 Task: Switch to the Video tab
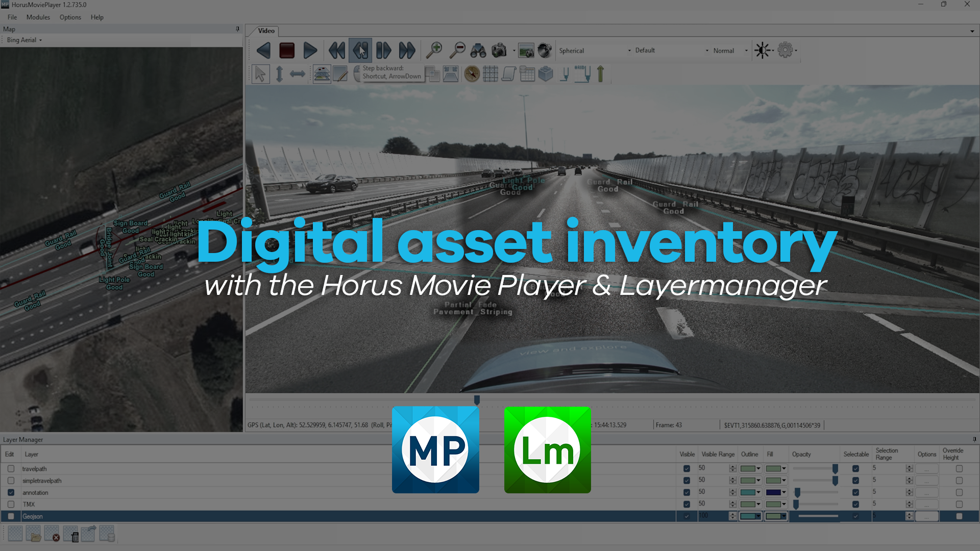tap(264, 31)
